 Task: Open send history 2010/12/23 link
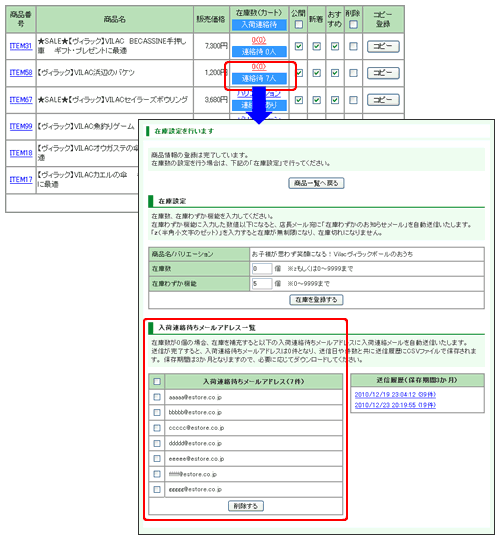(395, 405)
